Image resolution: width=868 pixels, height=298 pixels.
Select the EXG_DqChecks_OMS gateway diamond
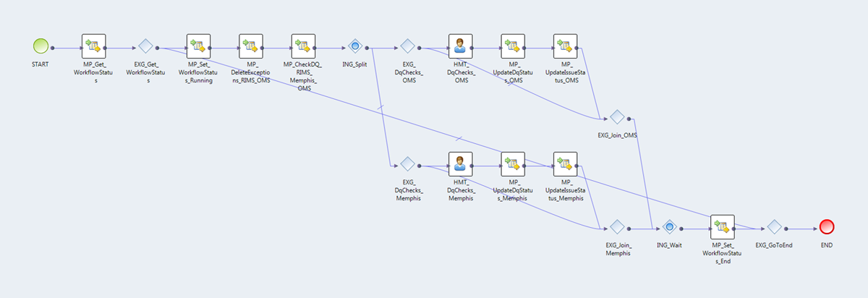tap(407, 46)
